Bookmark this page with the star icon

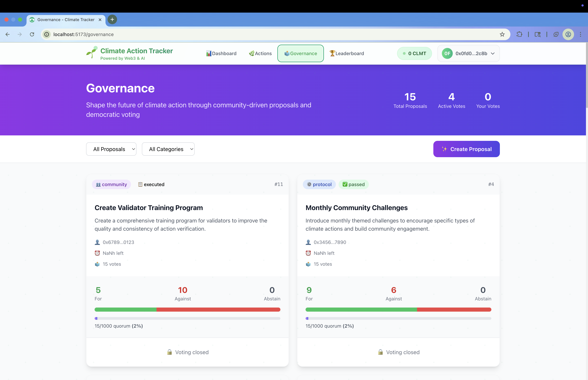pyautogui.click(x=502, y=34)
